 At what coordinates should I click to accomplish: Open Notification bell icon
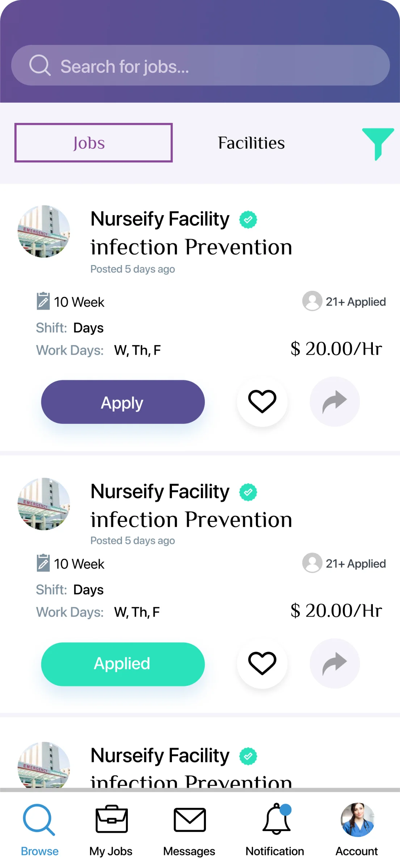(x=277, y=819)
